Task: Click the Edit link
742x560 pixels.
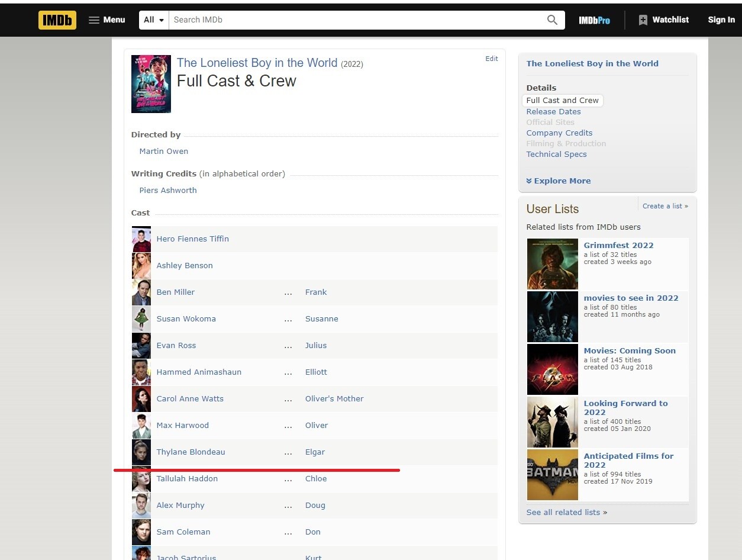Action: (x=492, y=59)
